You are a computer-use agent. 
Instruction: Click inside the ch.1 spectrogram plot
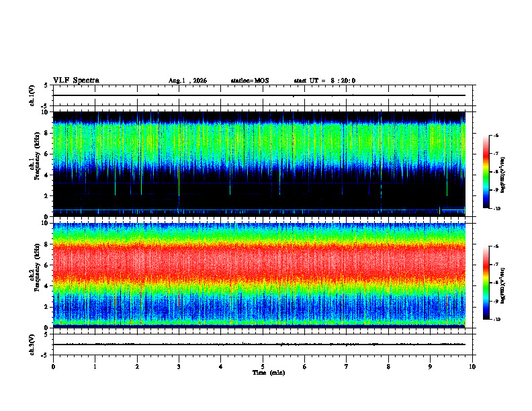pyautogui.click(x=259, y=164)
